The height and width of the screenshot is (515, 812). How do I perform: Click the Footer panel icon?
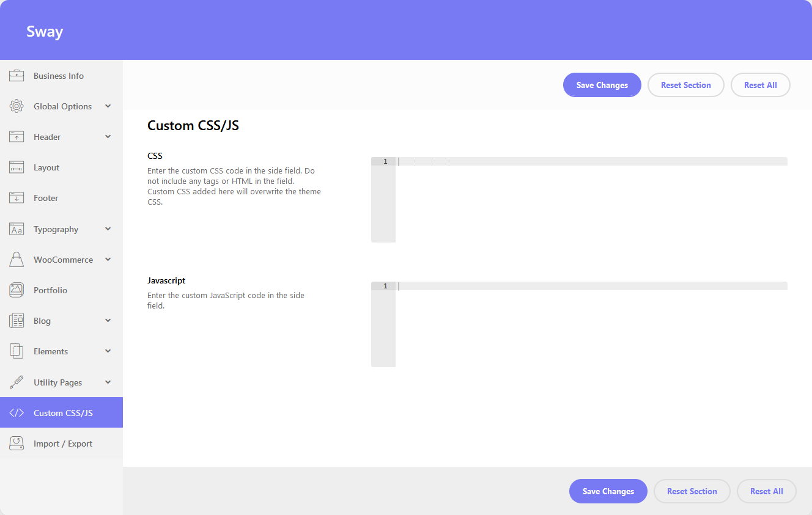pyautogui.click(x=17, y=198)
